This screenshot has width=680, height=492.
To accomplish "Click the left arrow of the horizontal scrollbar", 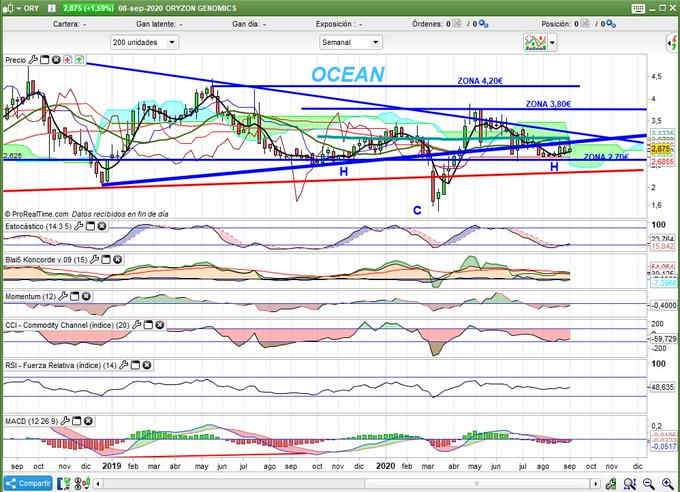I will click(98, 483).
